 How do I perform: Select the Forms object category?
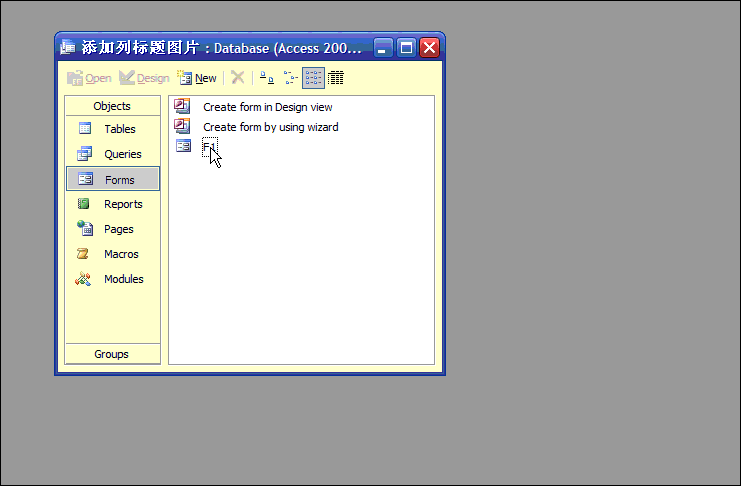point(112,179)
